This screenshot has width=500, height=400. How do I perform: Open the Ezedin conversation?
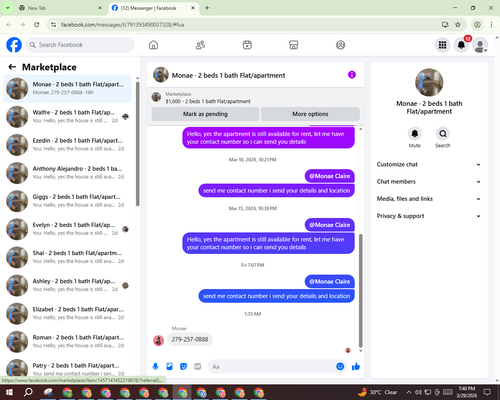pyautogui.click(x=67, y=145)
